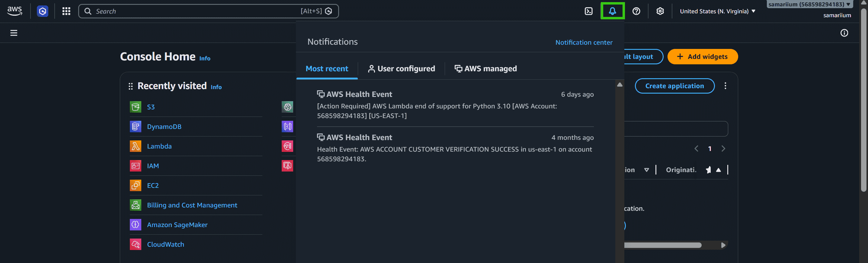
Task: Click the hollow sort triangle left of Originati.
Action: [646, 170]
